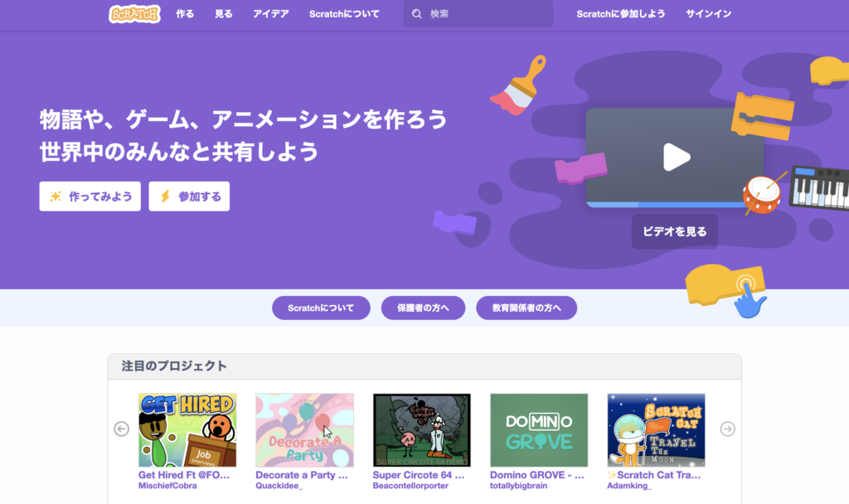The width and height of the screenshot is (849, 504).
Task: Visit the totallybigbrain author profile
Action: click(x=519, y=486)
